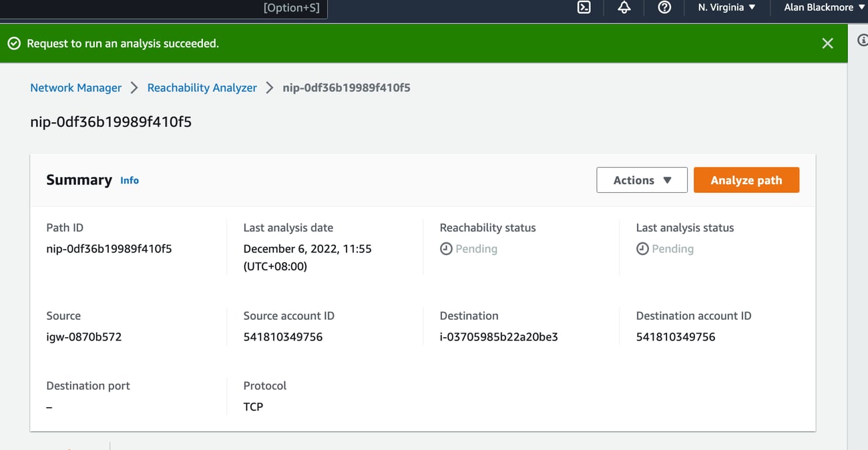Image resolution: width=868 pixels, height=450 pixels.
Task: Dismiss the analysis succeeded banner
Action: pos(827,42)
